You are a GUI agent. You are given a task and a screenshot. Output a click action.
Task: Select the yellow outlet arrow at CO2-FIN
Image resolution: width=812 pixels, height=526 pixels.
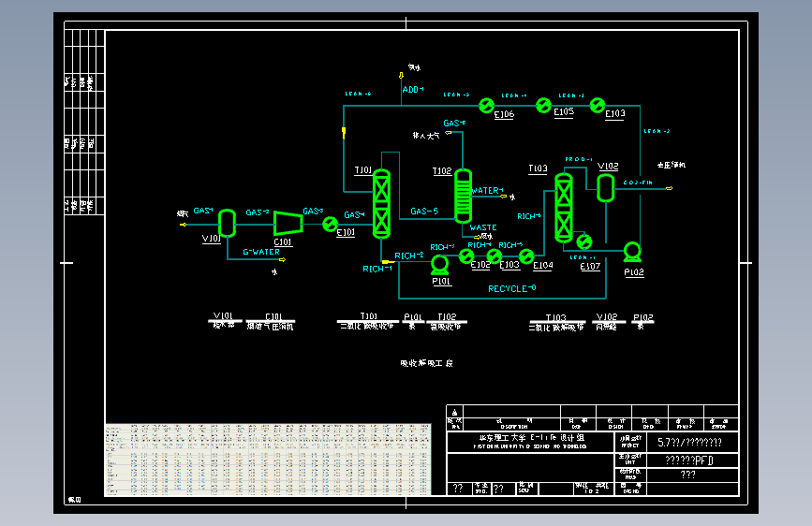(669, 188)
